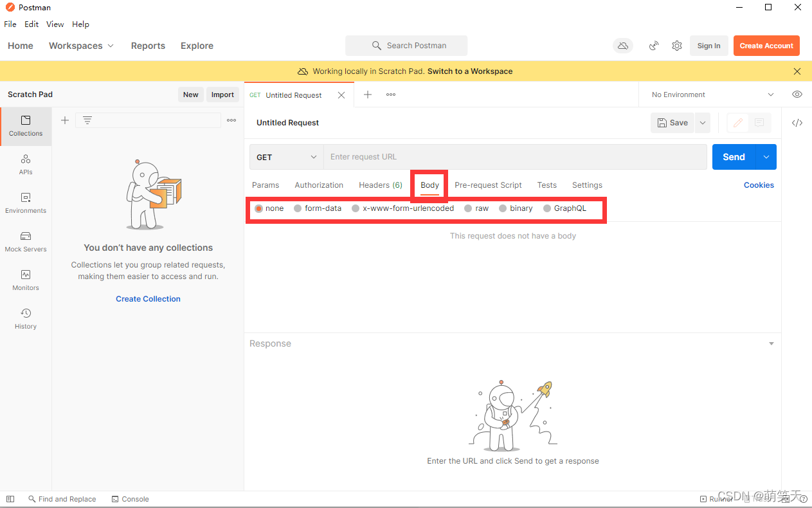Expand the Save options dropdown arrow
Viewport: 812px width, 508px height.
coord(703,123)
